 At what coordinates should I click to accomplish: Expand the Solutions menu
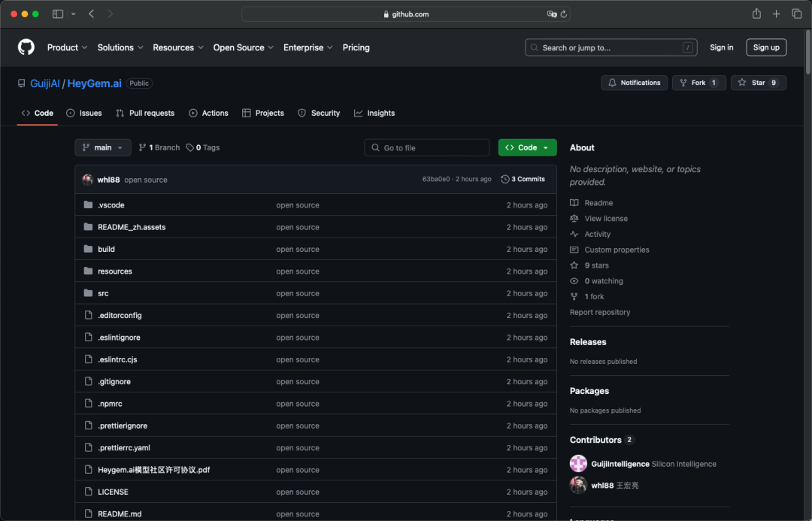pyautogui.click(x=120, y=47)
